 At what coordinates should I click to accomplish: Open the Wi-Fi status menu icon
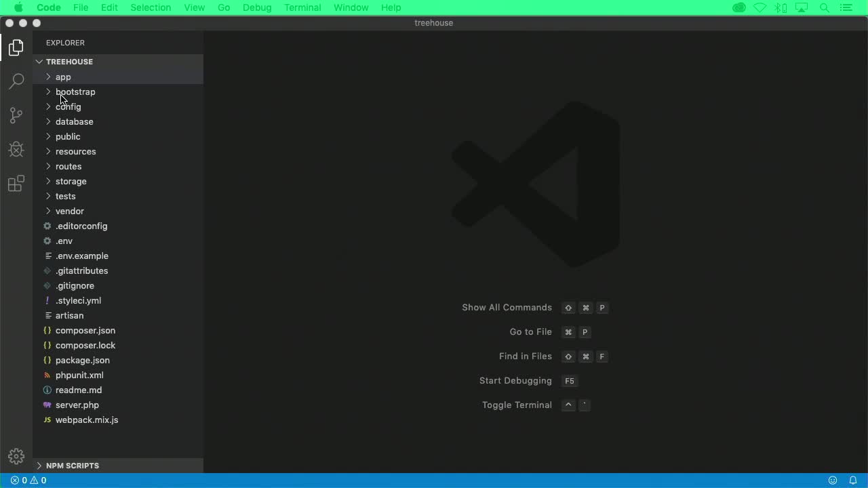pos(760,7)
